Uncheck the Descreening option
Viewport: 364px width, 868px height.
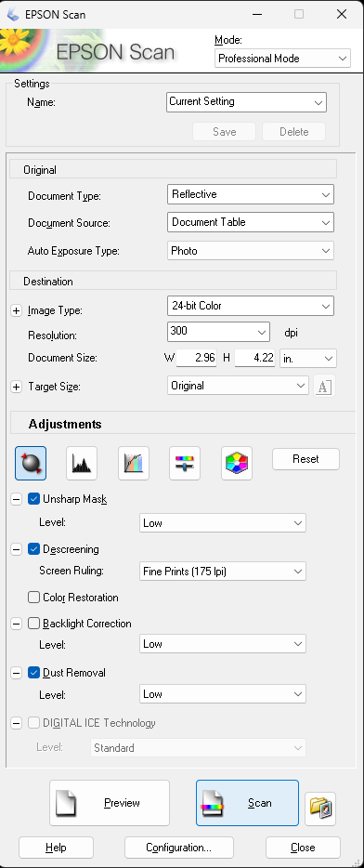tap(34, 549)
